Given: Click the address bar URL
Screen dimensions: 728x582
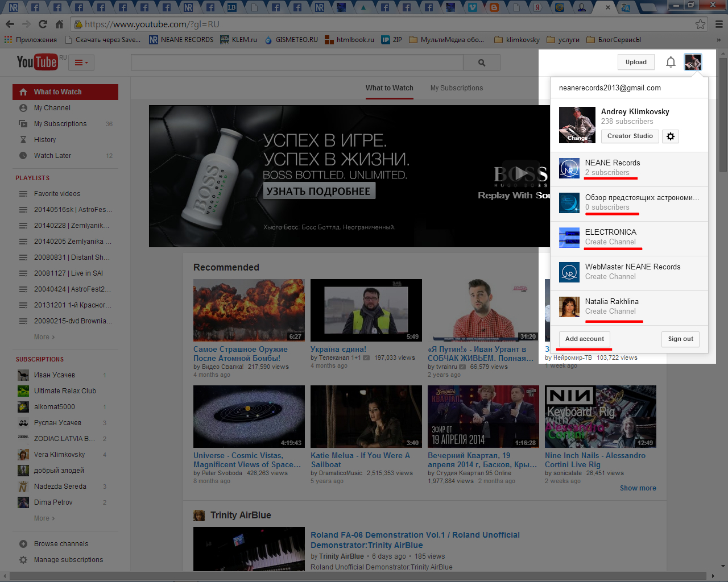Looking at the screenshot, I should click(152, 24).
